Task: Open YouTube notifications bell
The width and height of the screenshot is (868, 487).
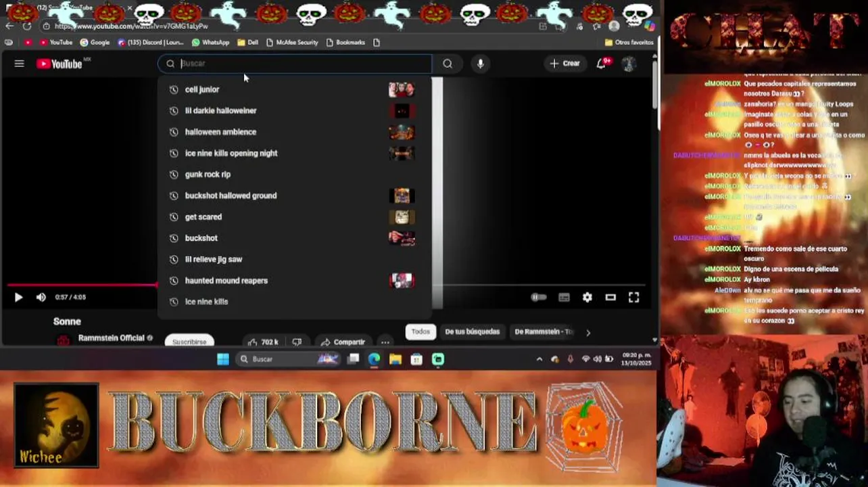Action: pos(601,64)
